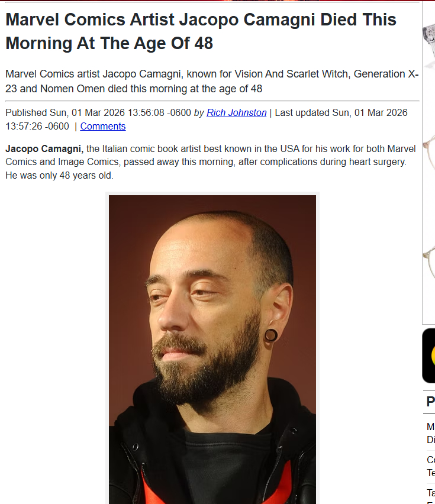
Task: Click the Last updated timestamp text
Action: pos(207,119)
